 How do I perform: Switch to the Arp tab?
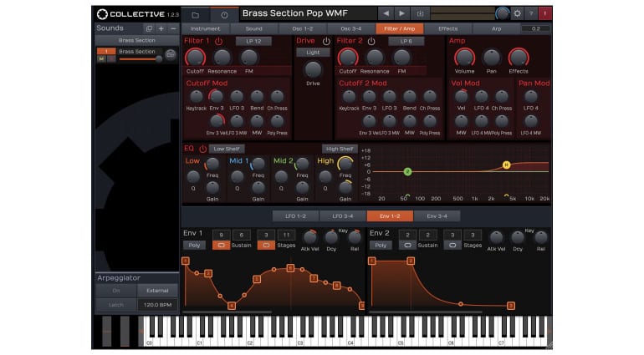[x=496, y=28]
